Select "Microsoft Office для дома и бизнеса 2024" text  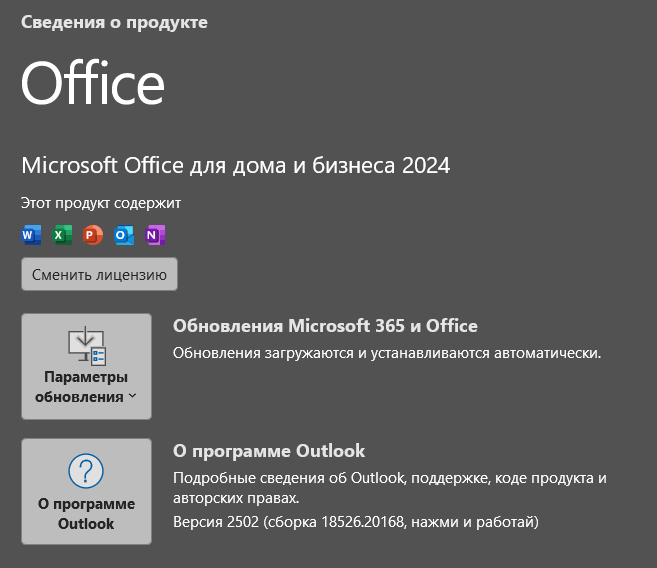point(235,165)
